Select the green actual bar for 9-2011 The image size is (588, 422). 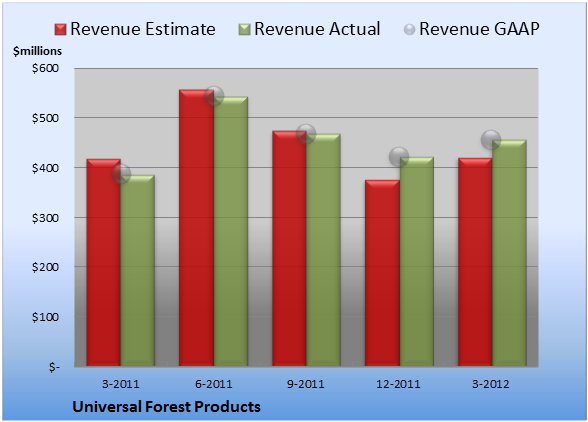tap(323, 250)
